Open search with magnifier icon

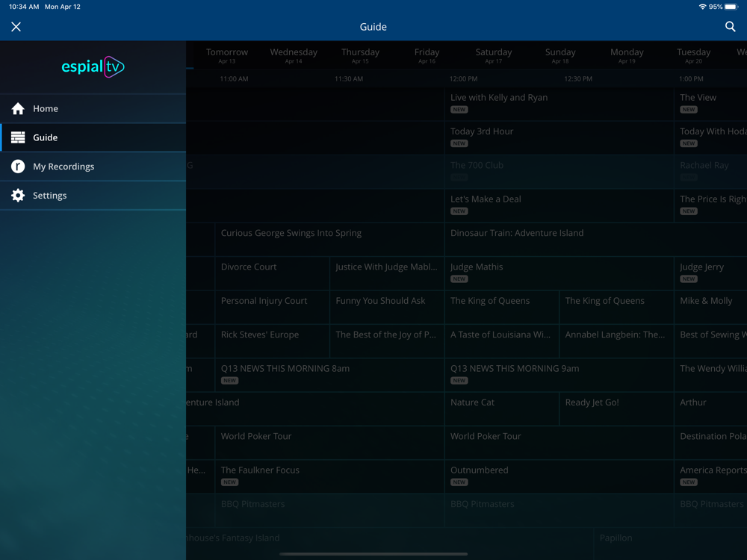click(x=731, y=27)
